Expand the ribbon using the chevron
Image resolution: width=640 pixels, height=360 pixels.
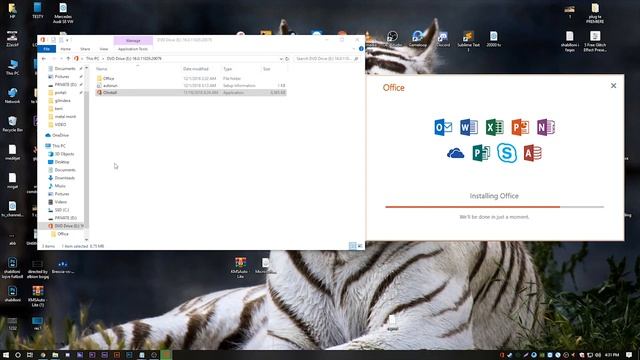[354, 49]
